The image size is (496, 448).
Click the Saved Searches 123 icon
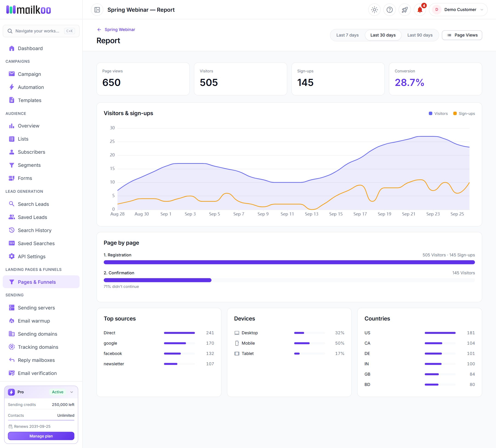tap(11, 243)
